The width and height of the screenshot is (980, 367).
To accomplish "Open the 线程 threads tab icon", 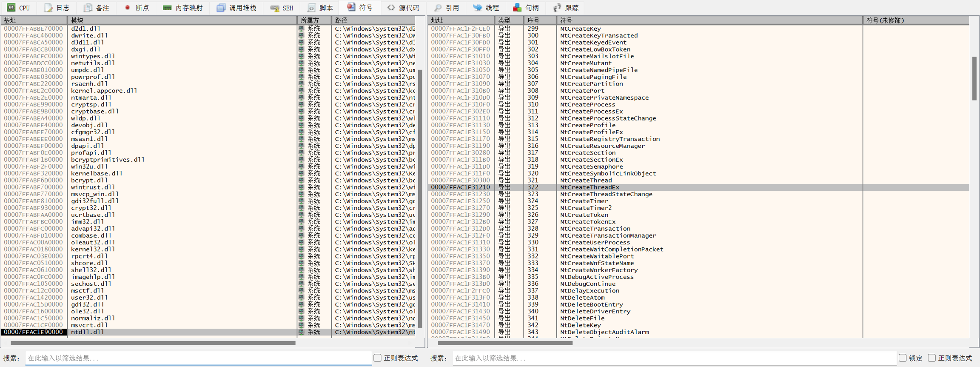I will click(478, 8).
